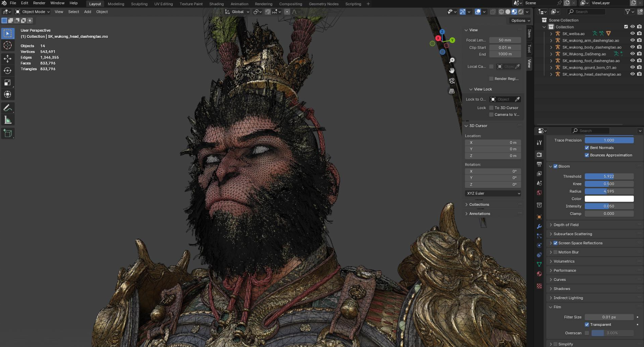Open the Output properties tab icon
The image size is (644, 347).
coord(539,164)
